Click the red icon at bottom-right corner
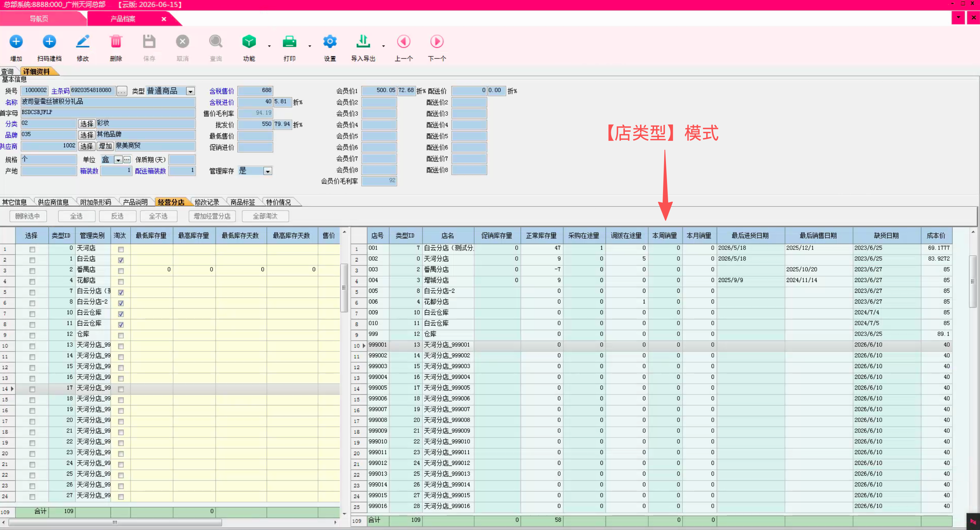 973,522
